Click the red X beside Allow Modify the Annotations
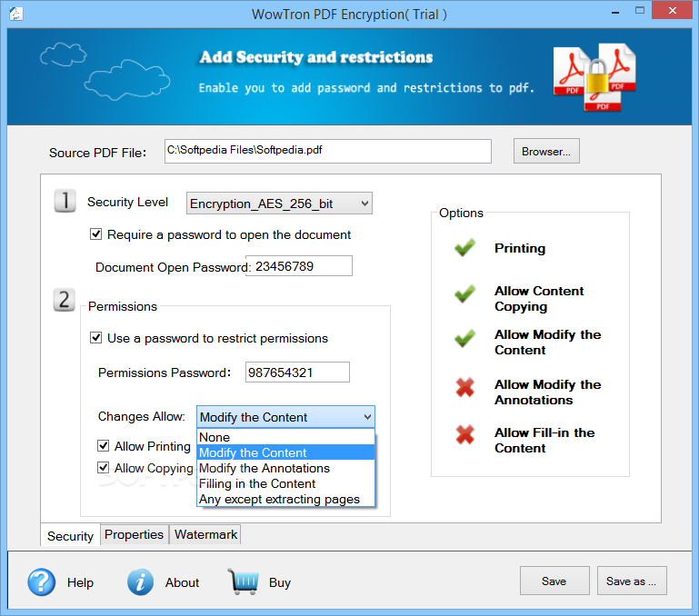This screenshot has width=699, height=616. click(x=465, y=387)
